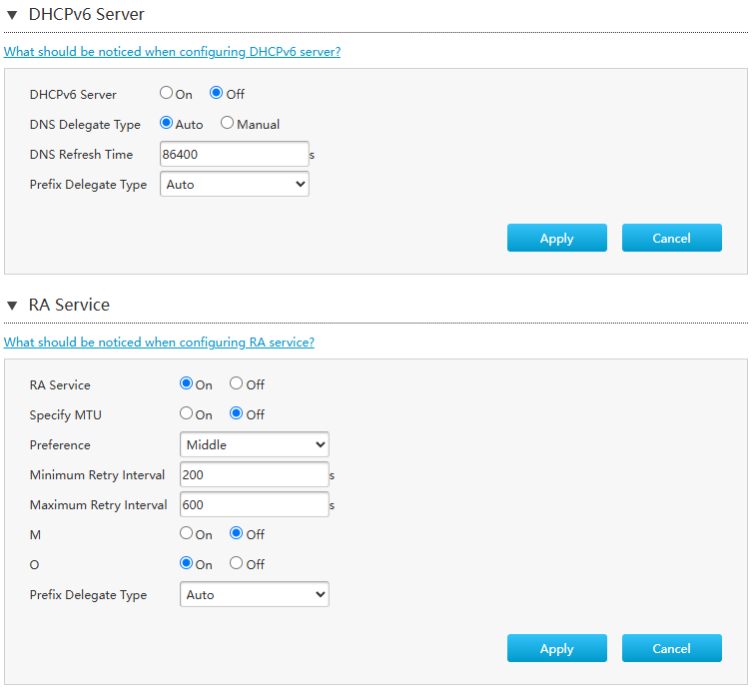
Task: Expand RA Service Prefix Delegate Type dropdown
Action: click(x=255, y=595)
